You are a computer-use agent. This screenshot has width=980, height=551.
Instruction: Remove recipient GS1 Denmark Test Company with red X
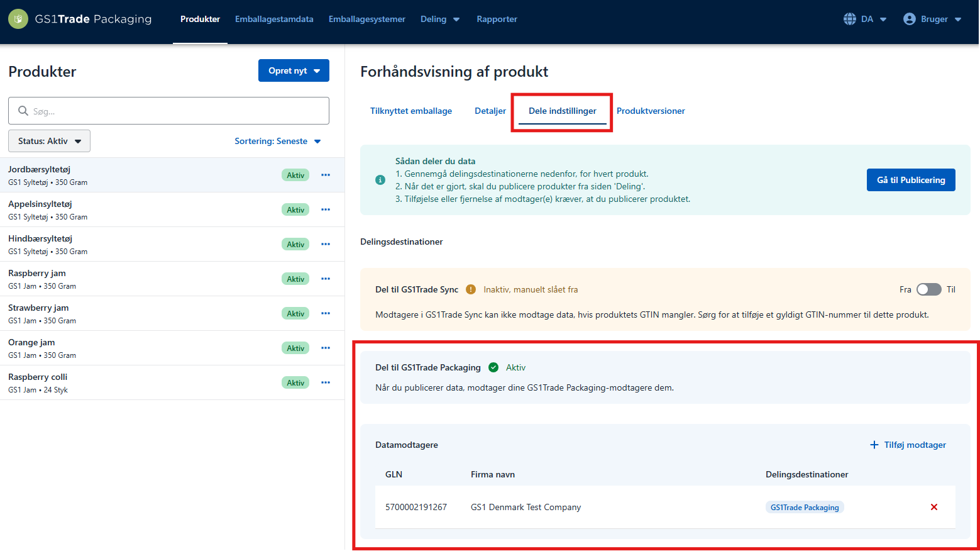coord(934,507)
